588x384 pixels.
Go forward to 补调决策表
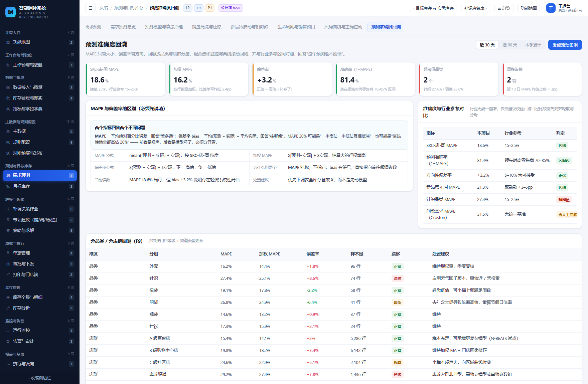point(475,8)
